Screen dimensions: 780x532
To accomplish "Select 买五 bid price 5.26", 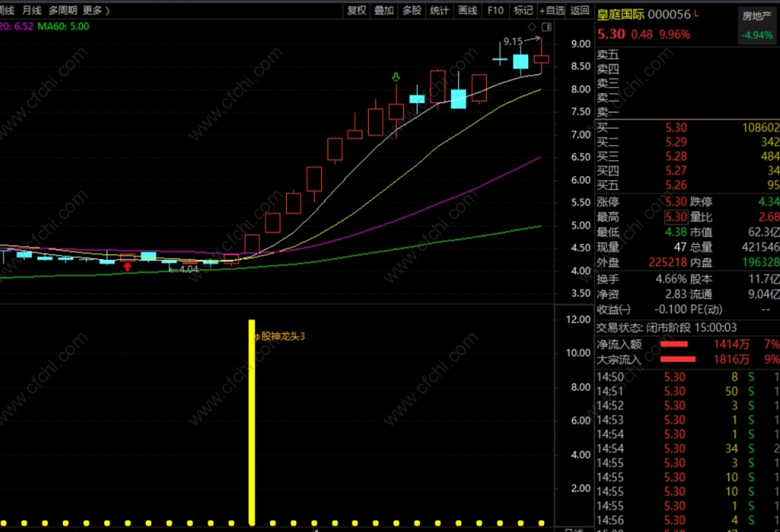I will [676, 186].
